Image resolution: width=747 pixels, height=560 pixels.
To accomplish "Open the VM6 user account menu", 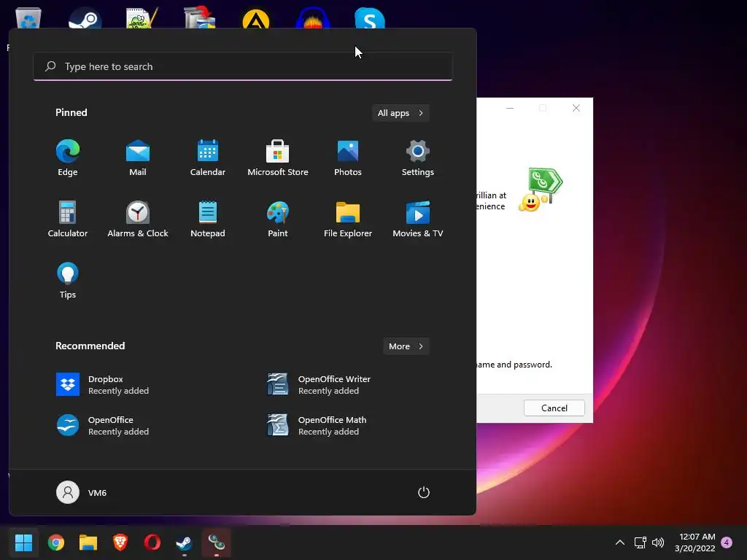I will pyautogui.click(x=82, y=492).
